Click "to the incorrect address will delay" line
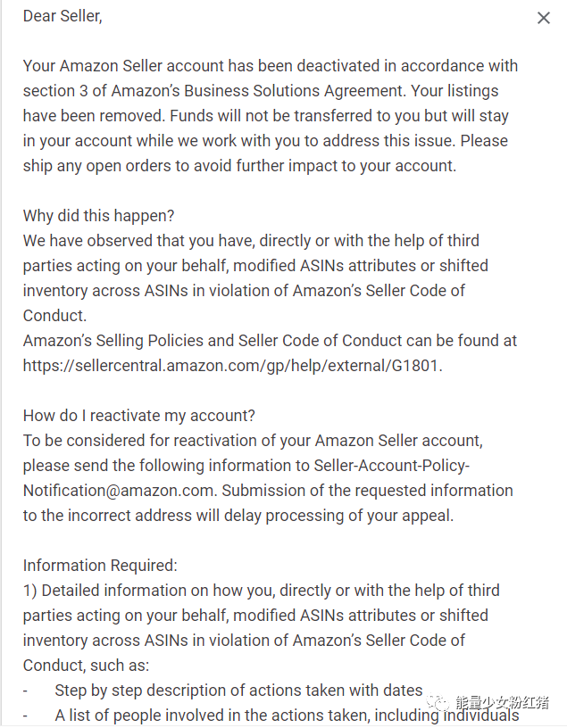Viewport: 567px width, 728px height. tap(238, 516)
